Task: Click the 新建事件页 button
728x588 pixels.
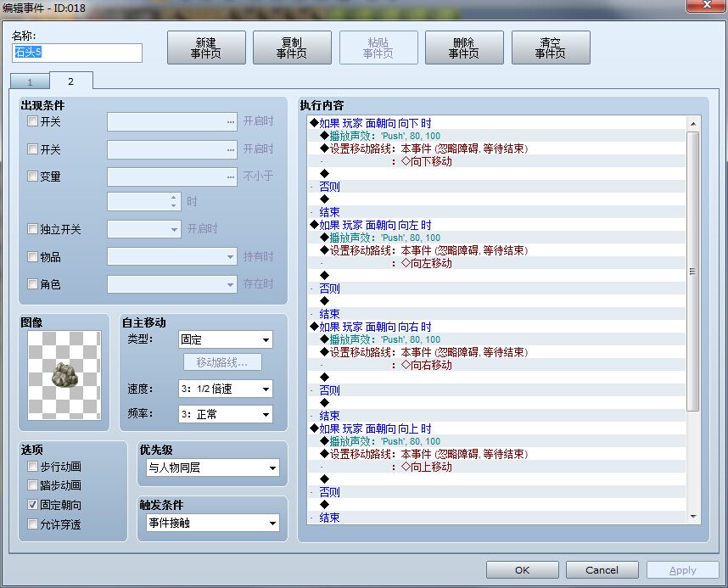Action: [x=206, y=48]
